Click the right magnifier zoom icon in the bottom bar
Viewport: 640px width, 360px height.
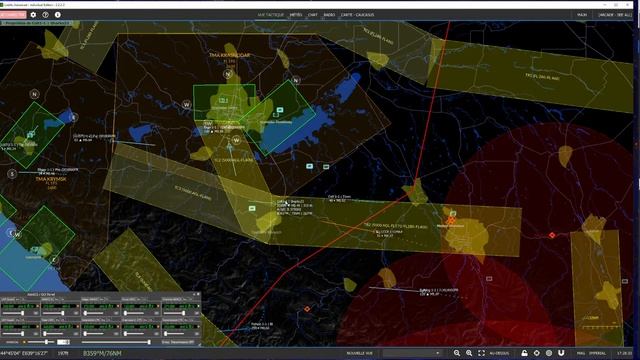(x=469, y=353)
